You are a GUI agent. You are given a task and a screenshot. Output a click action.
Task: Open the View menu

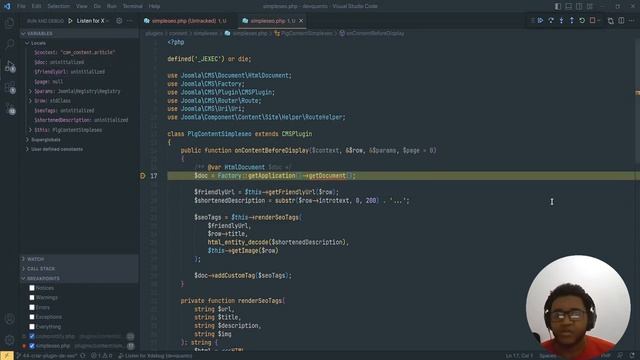(x=82, y=7)
